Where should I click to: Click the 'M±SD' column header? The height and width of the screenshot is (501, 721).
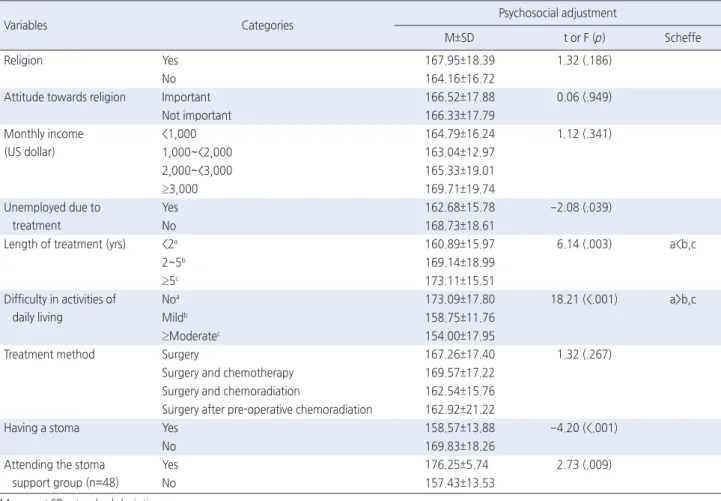(459, 38)
